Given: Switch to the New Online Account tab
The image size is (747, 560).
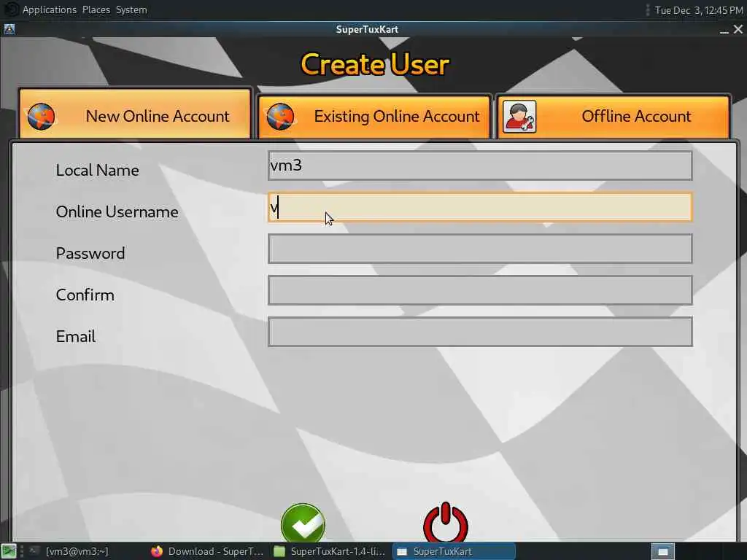Looking at the screenshot, I should pos(135,114).
